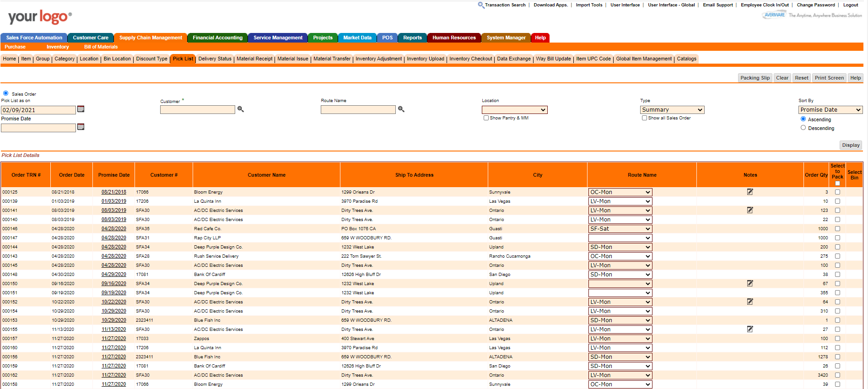This screenshot has height=389, width=868.
Task: Open the Logout link
Action: tap(851, 5)
